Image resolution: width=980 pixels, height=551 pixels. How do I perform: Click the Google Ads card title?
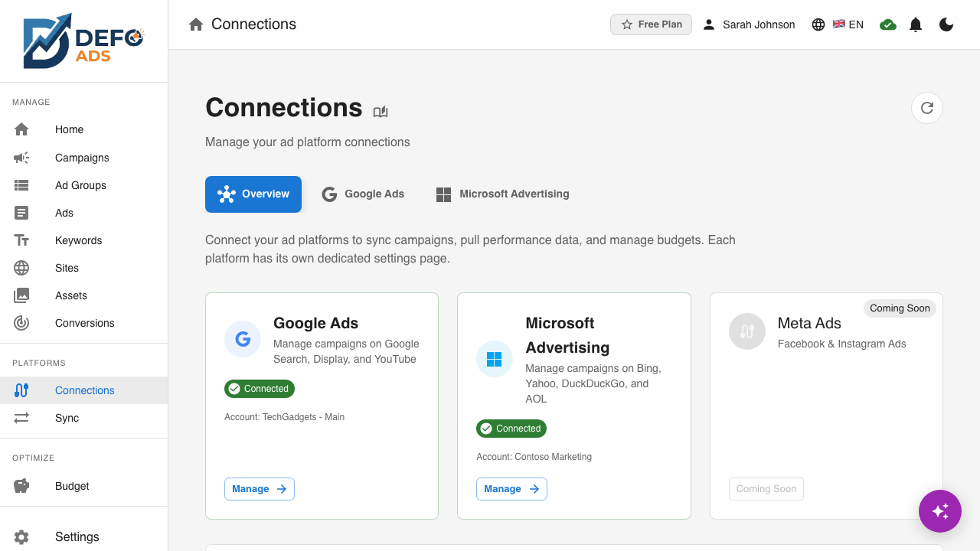click(x=316, y=323)
